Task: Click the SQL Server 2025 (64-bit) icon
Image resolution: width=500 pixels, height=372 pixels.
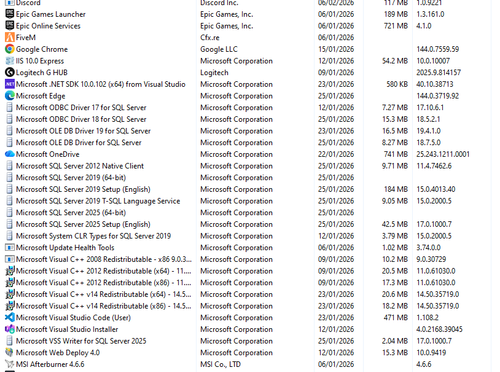Action: pos(10,212)
